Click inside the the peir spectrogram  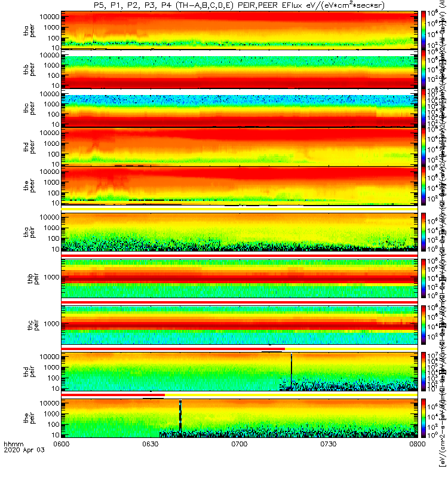point(240,418)
